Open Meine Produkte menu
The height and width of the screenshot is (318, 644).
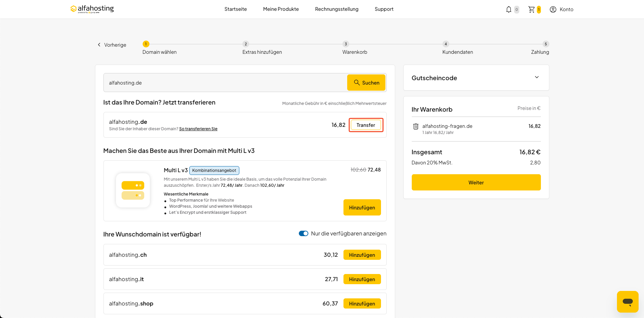click(x=281, y=9)
